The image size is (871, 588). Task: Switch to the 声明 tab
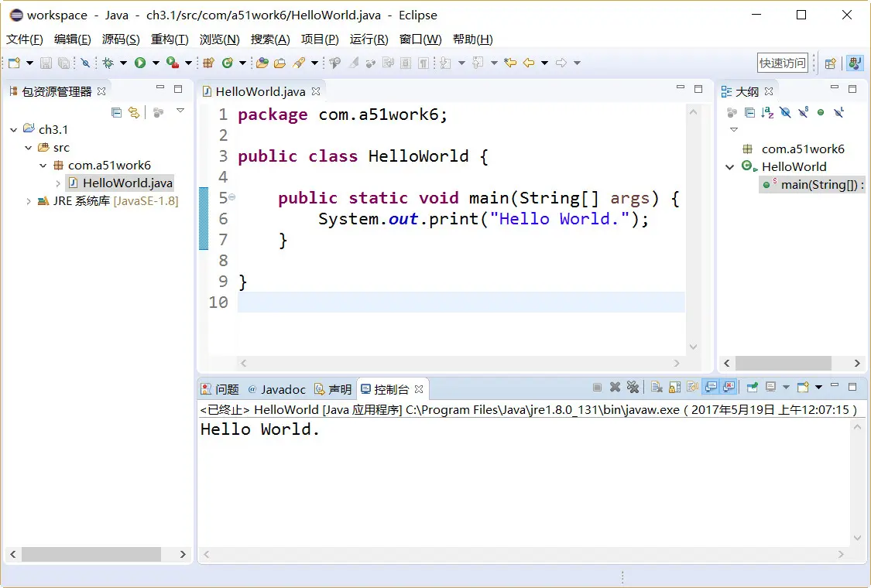click(333, 389)
